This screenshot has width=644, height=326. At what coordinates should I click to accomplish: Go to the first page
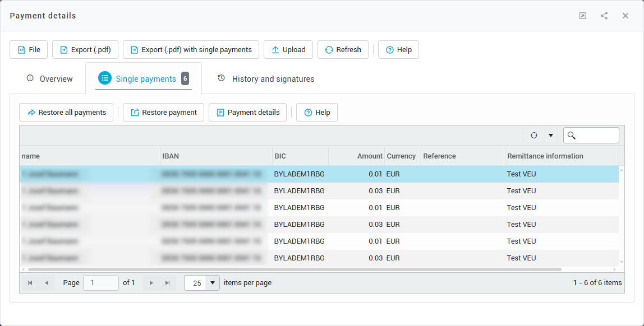[30, 283]
